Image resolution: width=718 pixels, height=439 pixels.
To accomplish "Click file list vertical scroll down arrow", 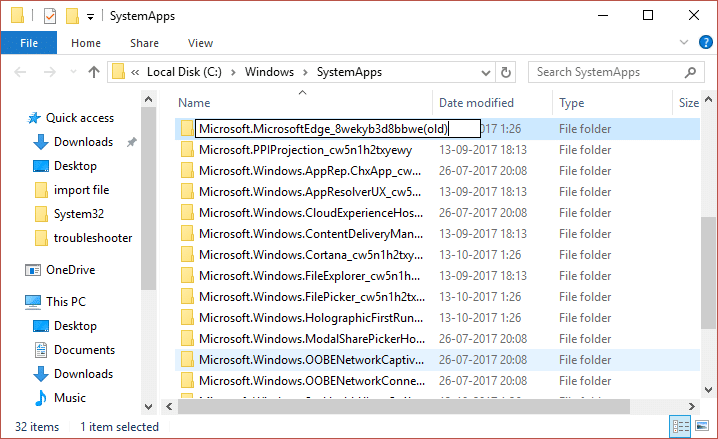I will click(708, 390).
